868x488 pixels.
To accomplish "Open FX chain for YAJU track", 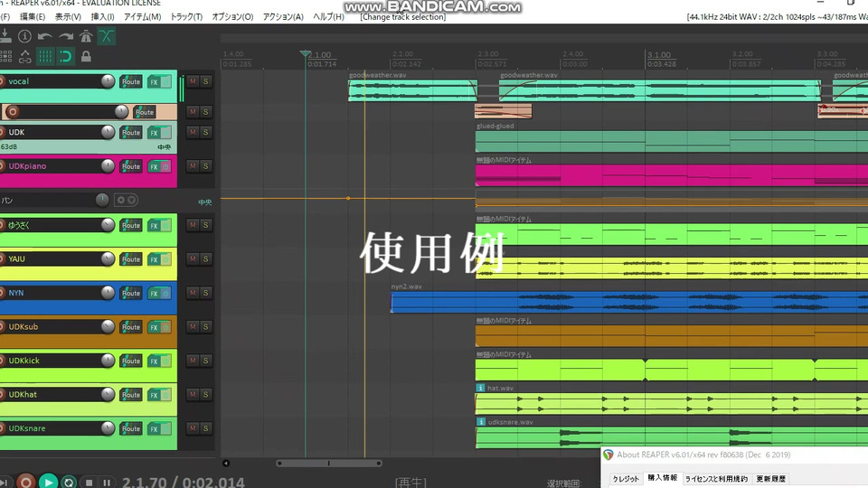I will tap(154, 259).
